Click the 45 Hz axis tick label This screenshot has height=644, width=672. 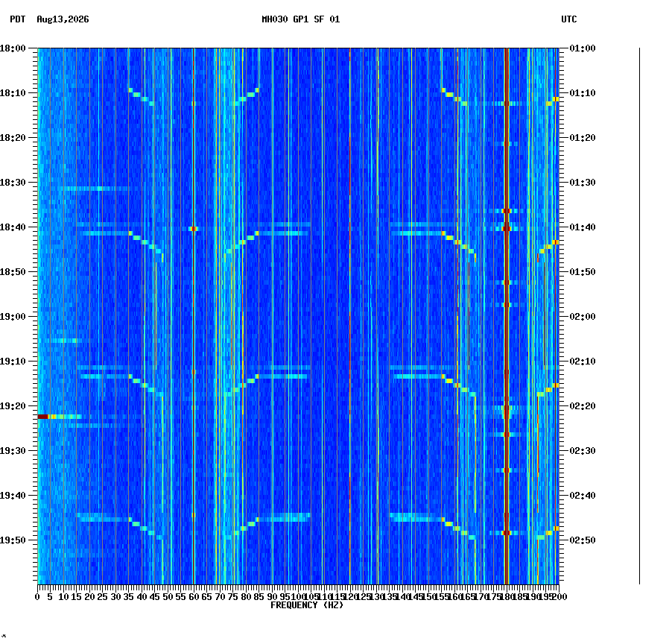155,597
